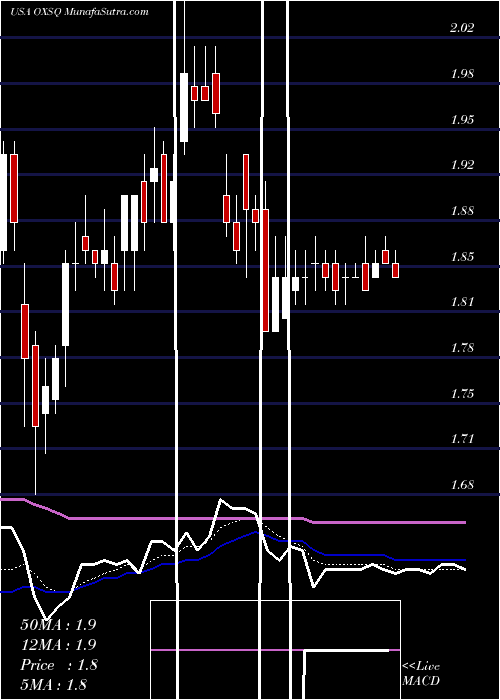The height and width of the screenshot is (700, 500).
Task: Click the 2.02 price axis label
Action: point(462,29)
